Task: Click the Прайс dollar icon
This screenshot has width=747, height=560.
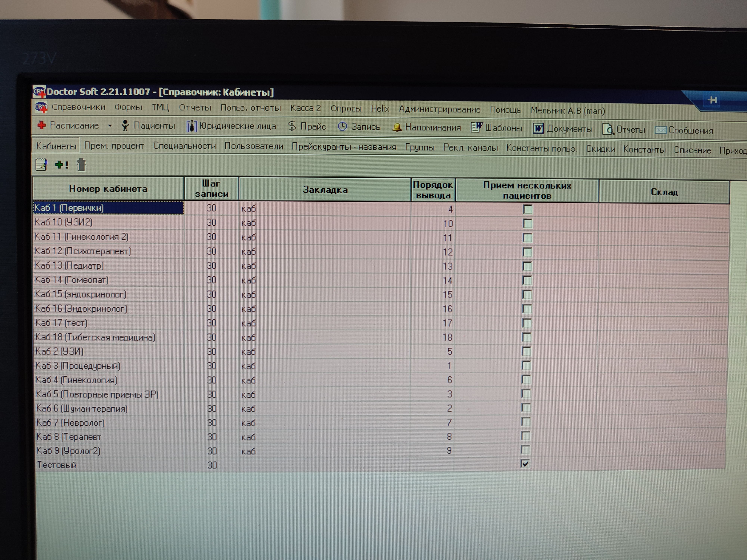Action: [x=292, y=126]
